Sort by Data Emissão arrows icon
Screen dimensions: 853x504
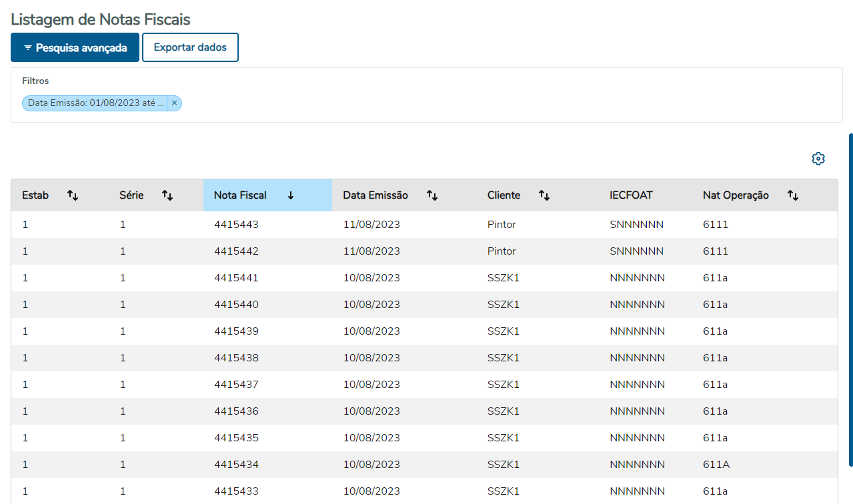[432, 195]
